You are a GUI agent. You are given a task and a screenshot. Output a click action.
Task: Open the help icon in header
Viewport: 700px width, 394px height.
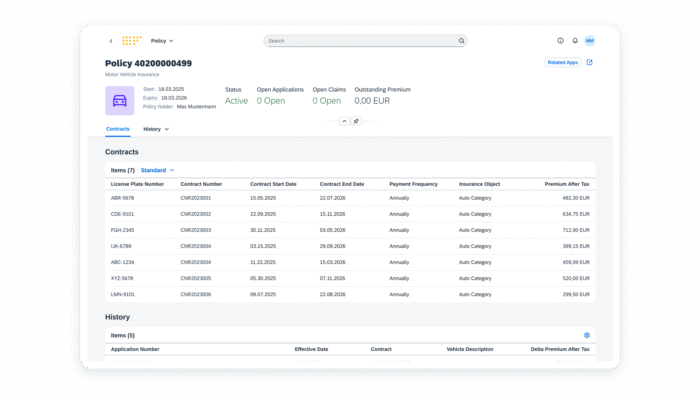[560, 41]
